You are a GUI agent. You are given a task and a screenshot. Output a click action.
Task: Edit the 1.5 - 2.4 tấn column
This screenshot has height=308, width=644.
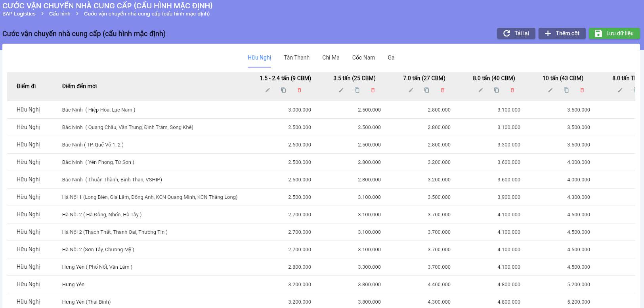[268, 90]
